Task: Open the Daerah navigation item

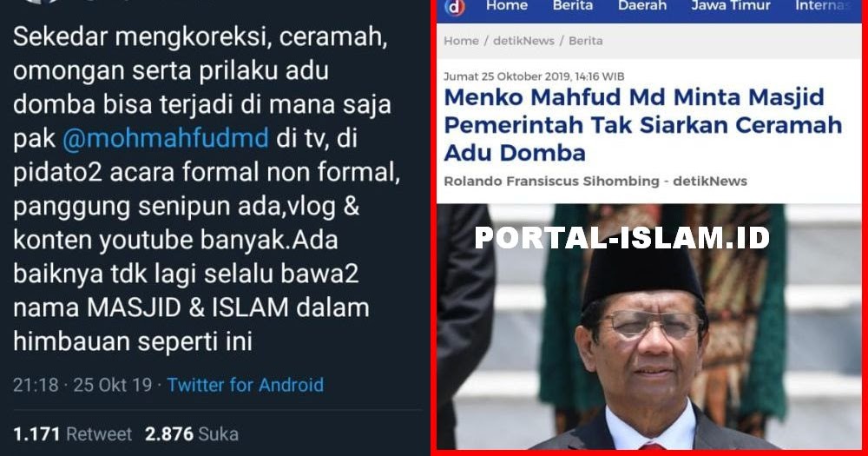Action: pos(642,5)
